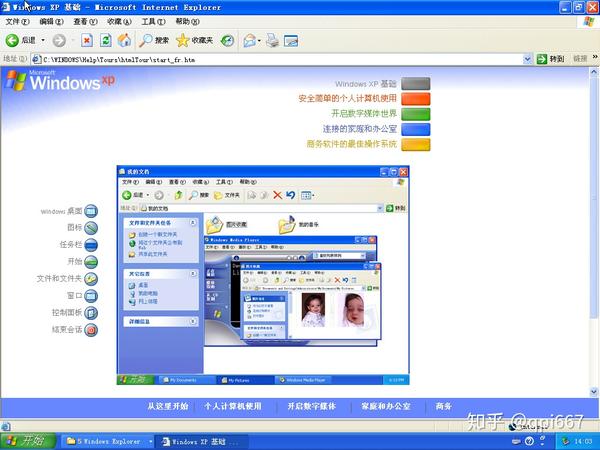Click gray Windows XP 基础 color button
Screen dimensions: 600x450
click(416, 83)
